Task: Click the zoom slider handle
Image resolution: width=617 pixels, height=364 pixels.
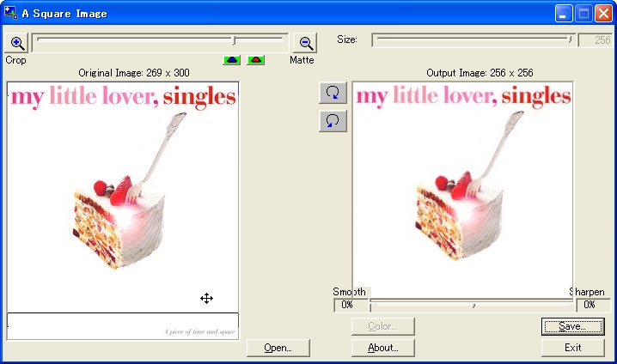Action: click(x=234, y=40)
